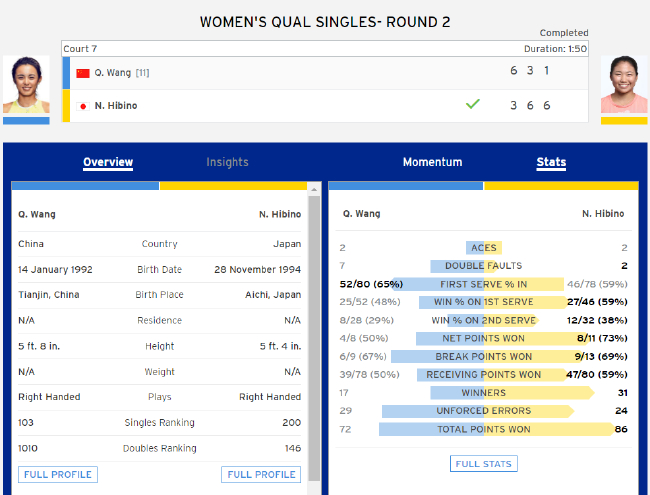The height and width of the screenshot is (495, 650).
Task: Click the Unforced Errors stat bar
Action: tap(484, 411)
